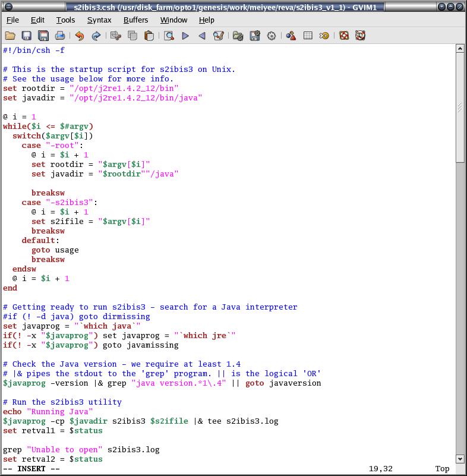The height and width of the screenshot is (476, 467).
Task: Click the Run Script gear icon
Action: 272,36
